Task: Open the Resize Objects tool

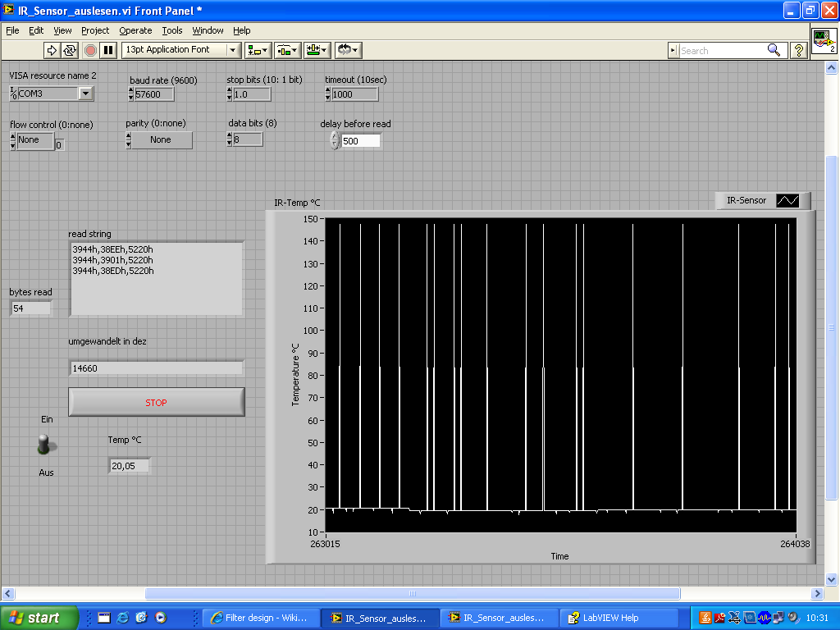Action: [317, 50]
